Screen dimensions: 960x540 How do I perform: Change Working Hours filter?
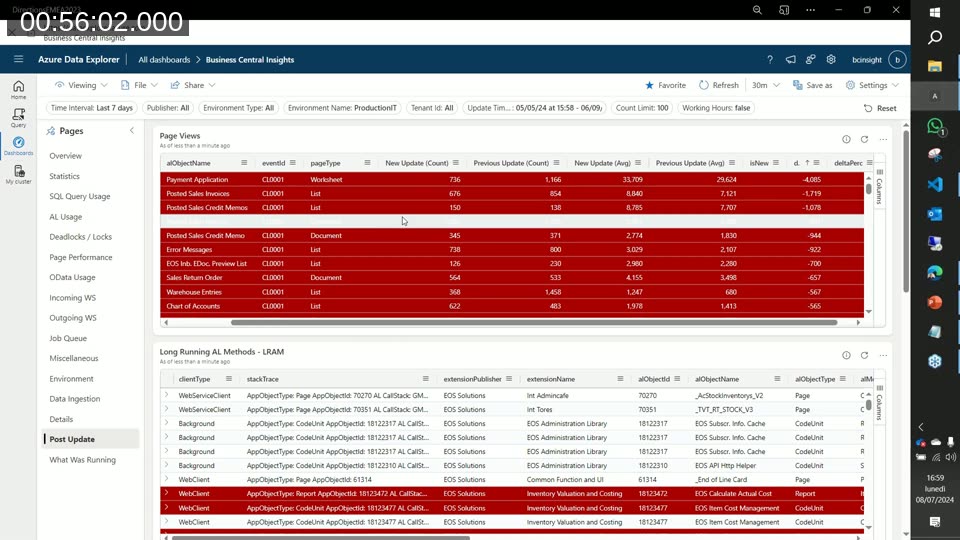716,108
